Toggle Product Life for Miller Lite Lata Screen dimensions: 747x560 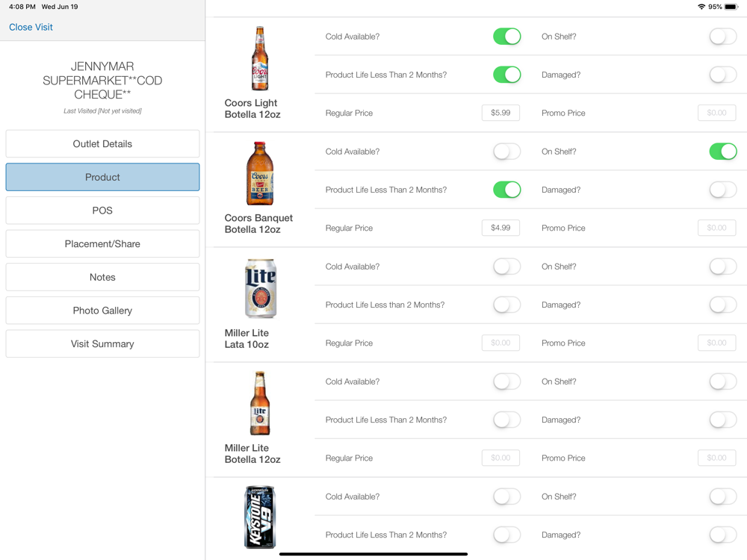[x=507, y=305]
